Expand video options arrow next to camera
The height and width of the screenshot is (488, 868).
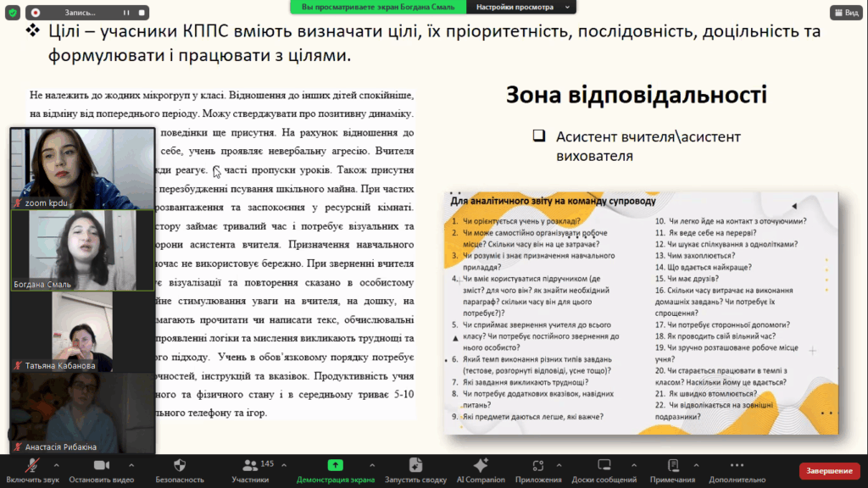pyautogui.click(x=133, y=464)
